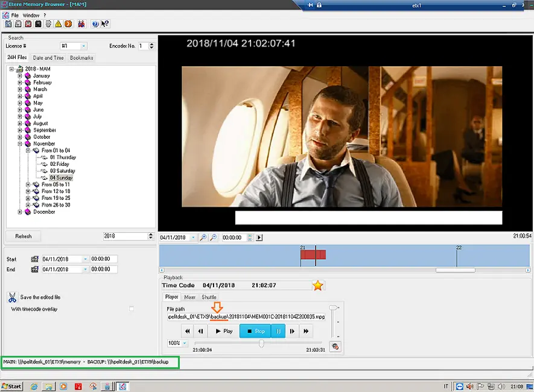Viewport: 534px width, 392px height.
Task: Switch to the Bookmarks tab
Action: (81, 58)
